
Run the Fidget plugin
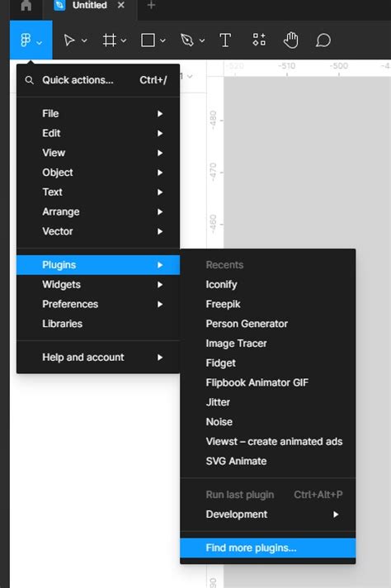point(268,363)
